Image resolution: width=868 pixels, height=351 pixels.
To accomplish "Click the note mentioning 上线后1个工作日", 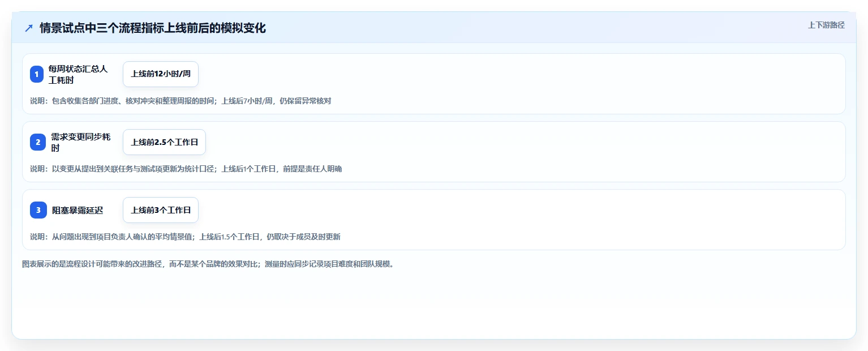I will point(186,169).
